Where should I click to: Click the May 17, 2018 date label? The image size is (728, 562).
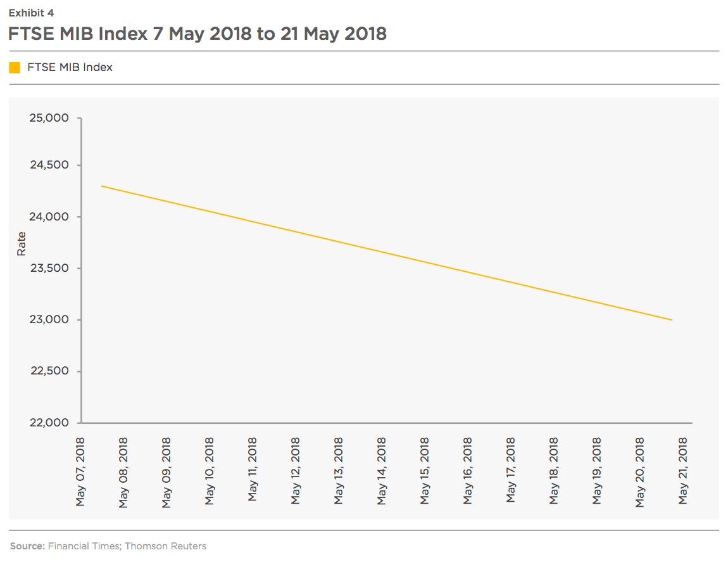(511, 470)
